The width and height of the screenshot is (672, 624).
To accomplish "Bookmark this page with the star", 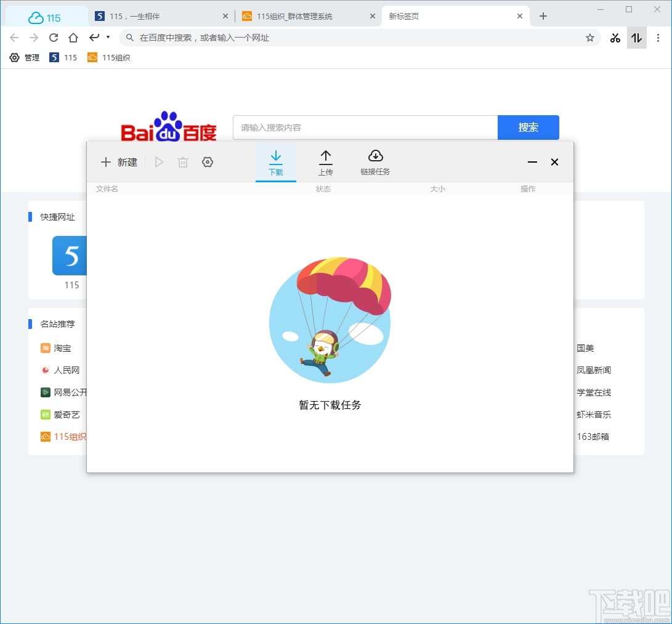I will pyautogui.click(x=590, y=38).
